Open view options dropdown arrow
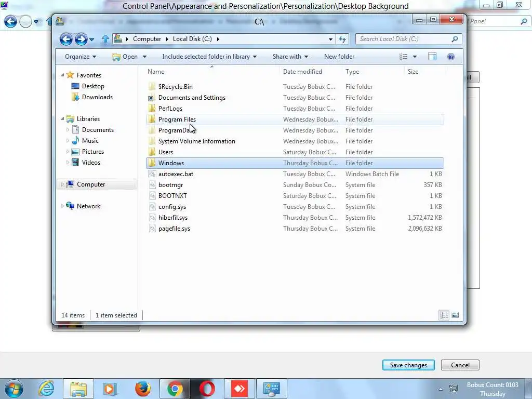The image size is (532, 399). click(415, 57)
